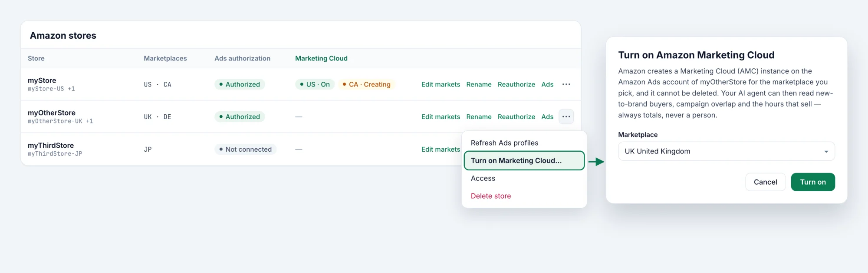Screen dimensions: 868x273
Task: Edit markets for myThirdStore
Action: (x=441, y=149)
